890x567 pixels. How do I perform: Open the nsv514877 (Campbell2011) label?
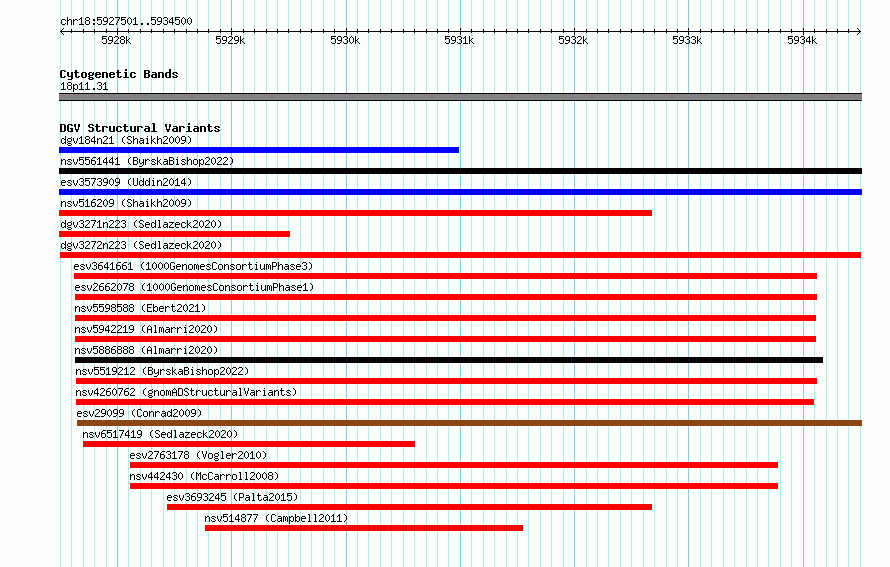276,518
